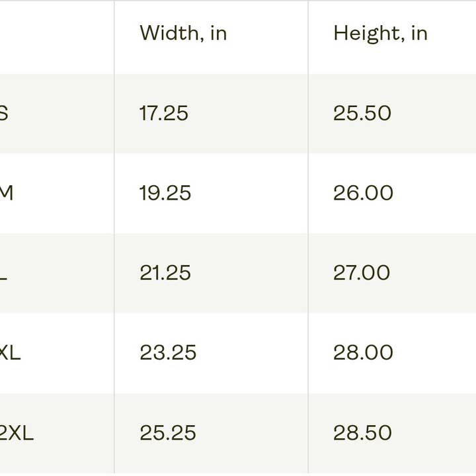Select the S size row label
The height and width of the screenshot is (476, 476).
tap(4, 114)
